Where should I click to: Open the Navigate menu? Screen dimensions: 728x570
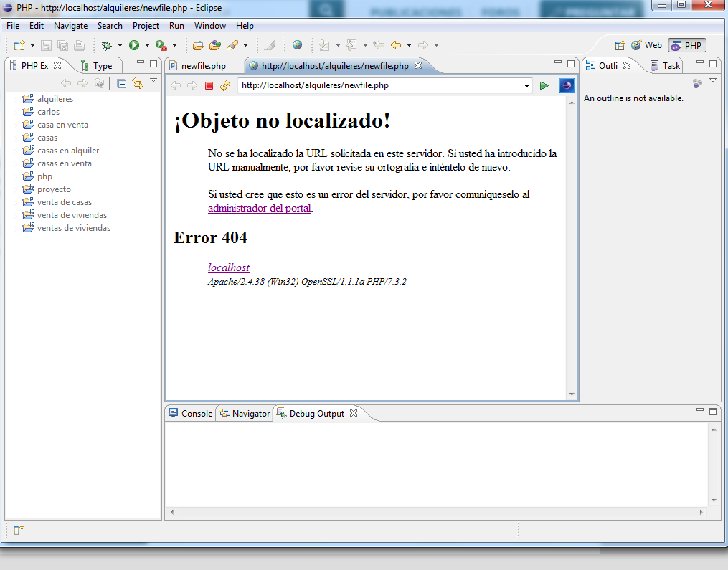(x=70, y=26)
